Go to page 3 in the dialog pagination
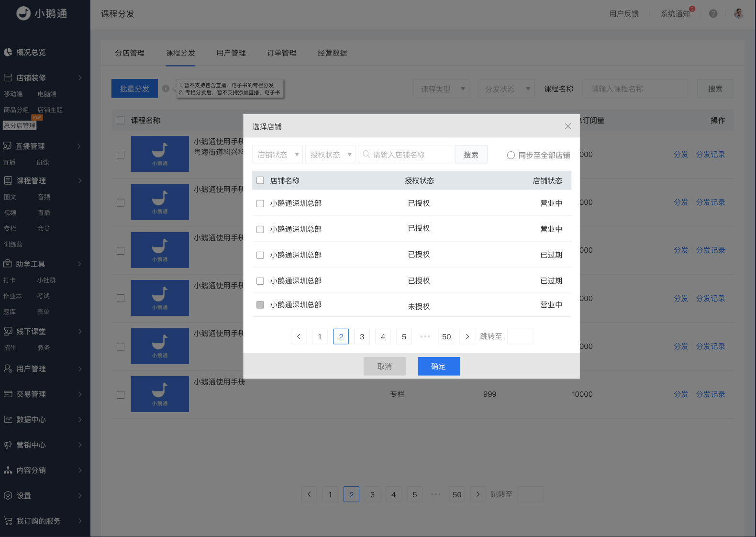Screen dimensions: 756x537 tap(362, 336)
